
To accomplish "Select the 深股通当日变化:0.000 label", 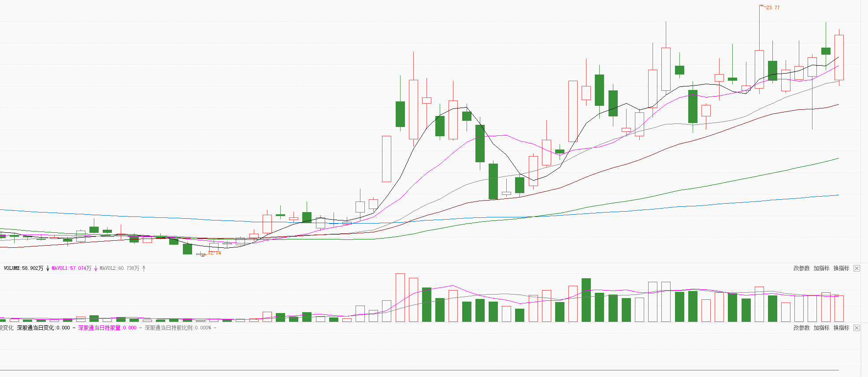I will pos(44,328).
